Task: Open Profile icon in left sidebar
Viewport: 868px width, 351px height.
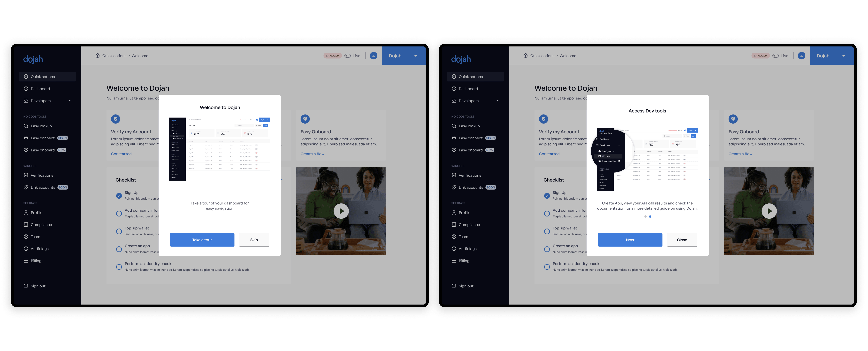Action: click(x=26, y=213)
